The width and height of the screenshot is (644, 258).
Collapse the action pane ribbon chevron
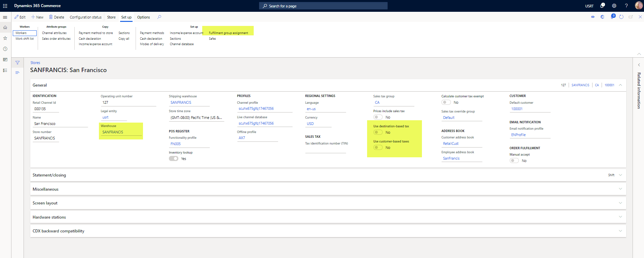pyautogui.click(x=639, y=54)
